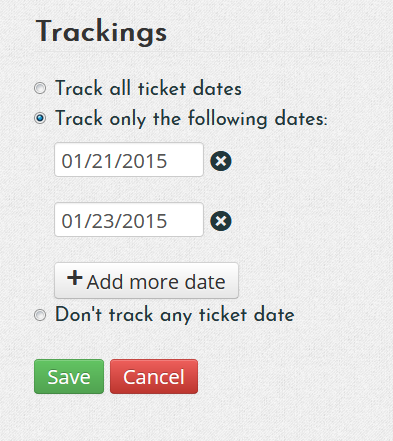Delete first tracked date using its X icon

click(221, 161)
